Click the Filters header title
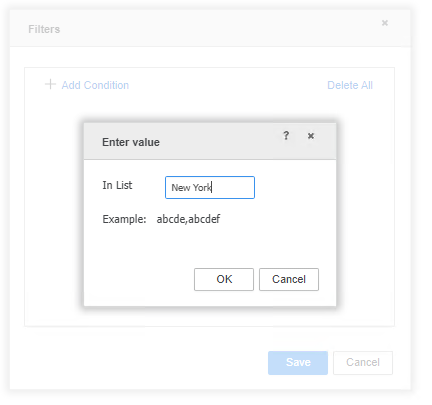This screenshot has width=432, height=405. click(44, 29)
